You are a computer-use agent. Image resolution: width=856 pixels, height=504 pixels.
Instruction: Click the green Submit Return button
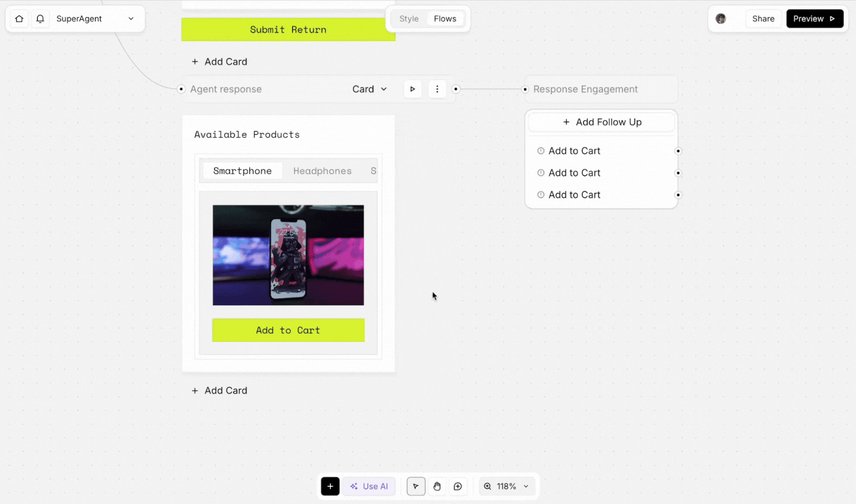288,30
